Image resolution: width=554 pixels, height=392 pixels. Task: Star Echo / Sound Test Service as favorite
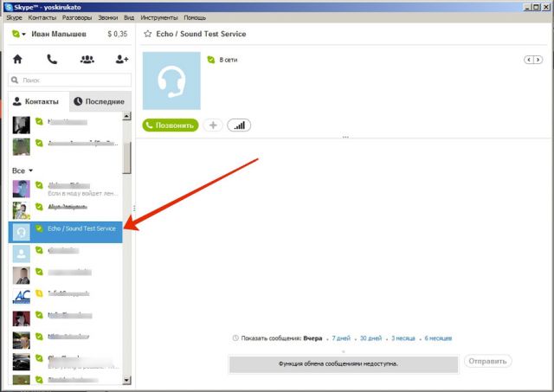[x=148, y=34]
